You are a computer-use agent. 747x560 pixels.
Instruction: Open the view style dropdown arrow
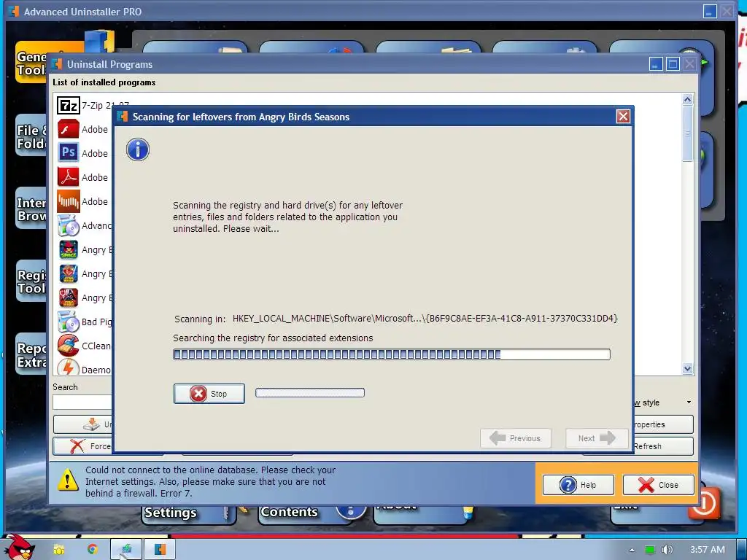[x=689, y=402]
